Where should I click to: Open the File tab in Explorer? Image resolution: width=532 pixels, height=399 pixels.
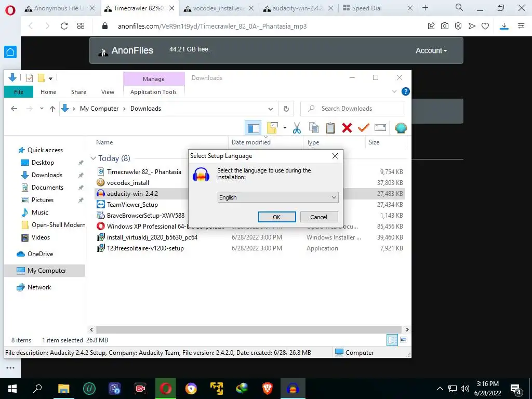pyautogui.click(x=19, y=92)
